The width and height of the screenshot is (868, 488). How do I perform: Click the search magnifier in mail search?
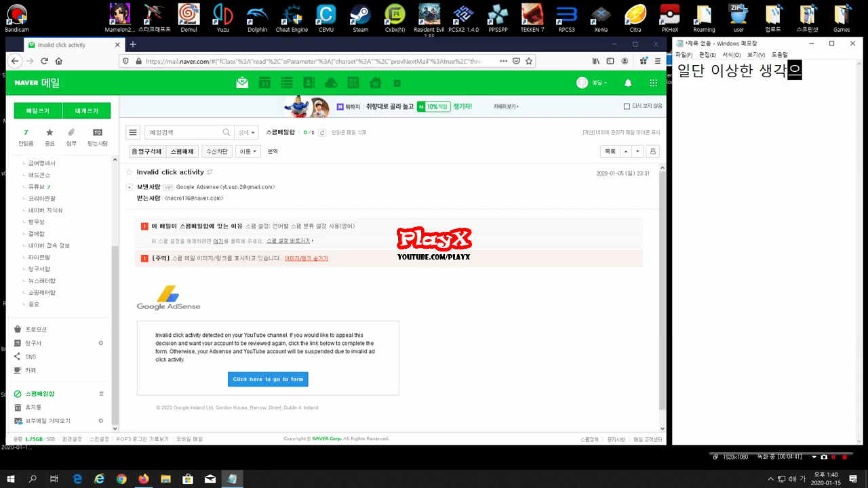pyautogui.click(x=226, y=132)
